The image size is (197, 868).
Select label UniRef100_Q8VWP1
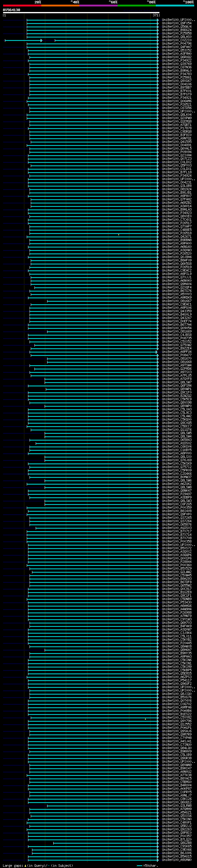click(x=177, y=389)
